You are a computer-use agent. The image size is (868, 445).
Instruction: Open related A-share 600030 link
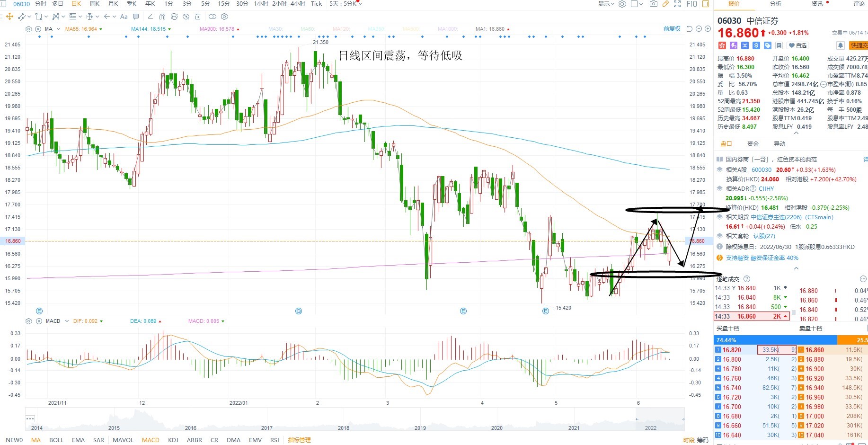pyautogui.click(x=762, y=169)
